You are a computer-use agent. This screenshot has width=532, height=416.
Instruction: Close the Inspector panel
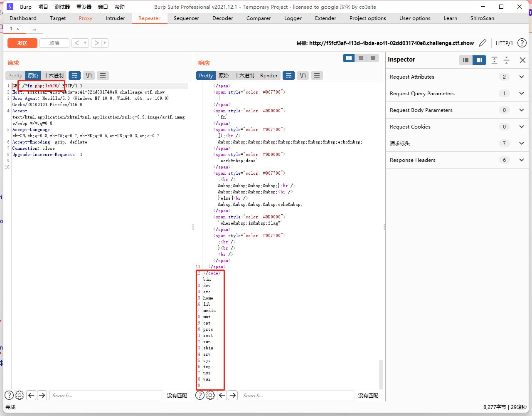click(522, 60)
